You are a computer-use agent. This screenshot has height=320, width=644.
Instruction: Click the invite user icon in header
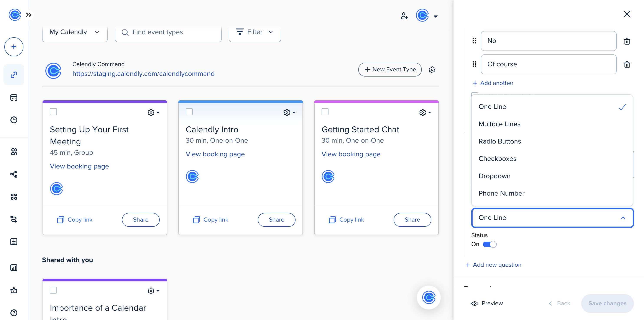tap(404, 16)
